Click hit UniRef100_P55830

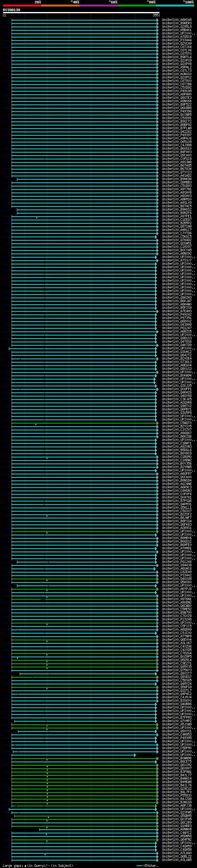[x=177, y=796]
